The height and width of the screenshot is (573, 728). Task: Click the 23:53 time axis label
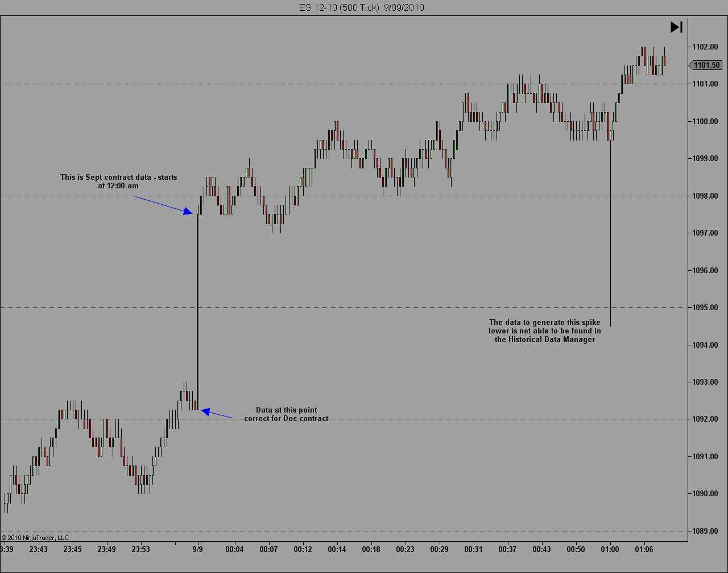(141, 550)
